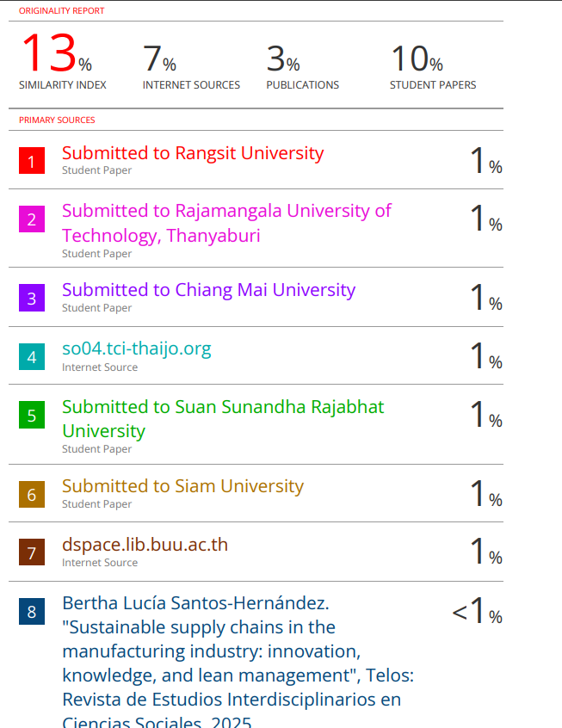The width and height of the screenshot is (562, 728).
Task: Click the teal source number 4 badge
Action: tap(32, 357)
